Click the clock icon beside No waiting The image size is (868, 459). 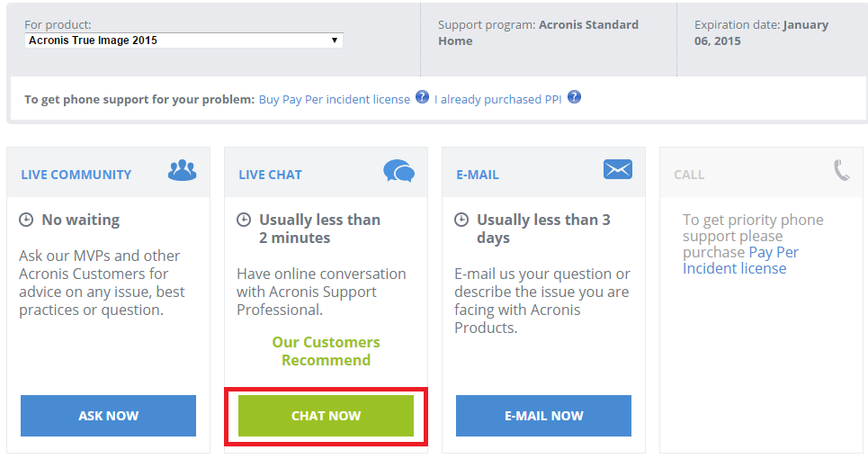tap(26, 220)
